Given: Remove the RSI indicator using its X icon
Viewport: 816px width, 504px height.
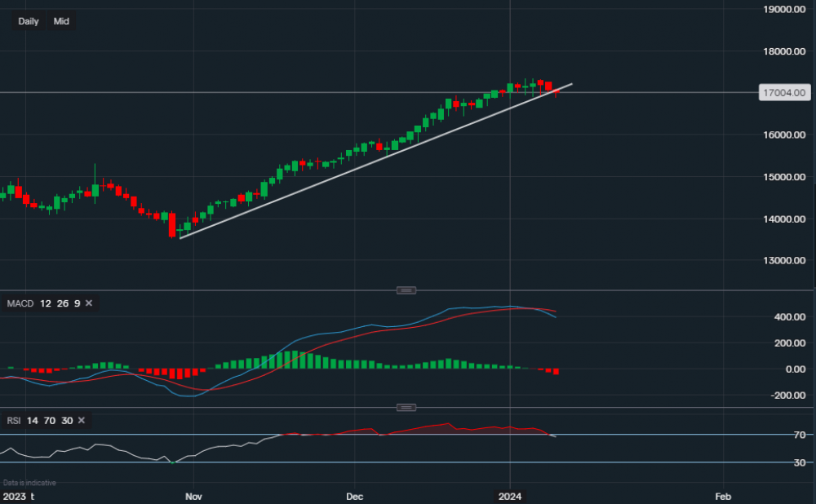Looking at the screenshot, I should pos(81,421).
